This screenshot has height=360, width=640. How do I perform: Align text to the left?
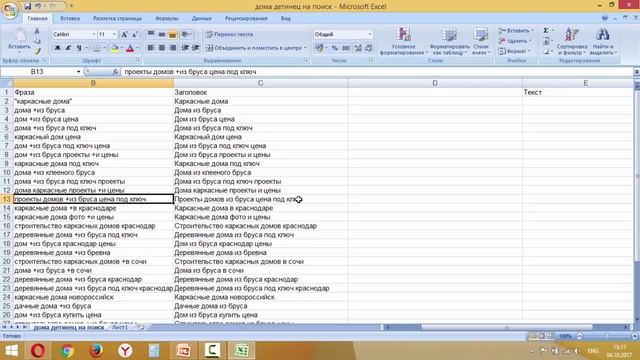pyautogui.click(x=151, y=48)
